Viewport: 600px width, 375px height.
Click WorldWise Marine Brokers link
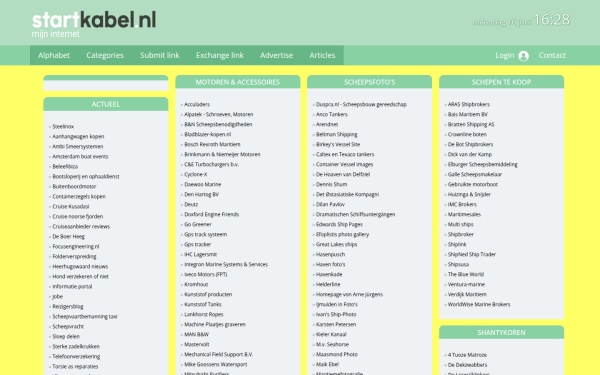coord(479,305)
